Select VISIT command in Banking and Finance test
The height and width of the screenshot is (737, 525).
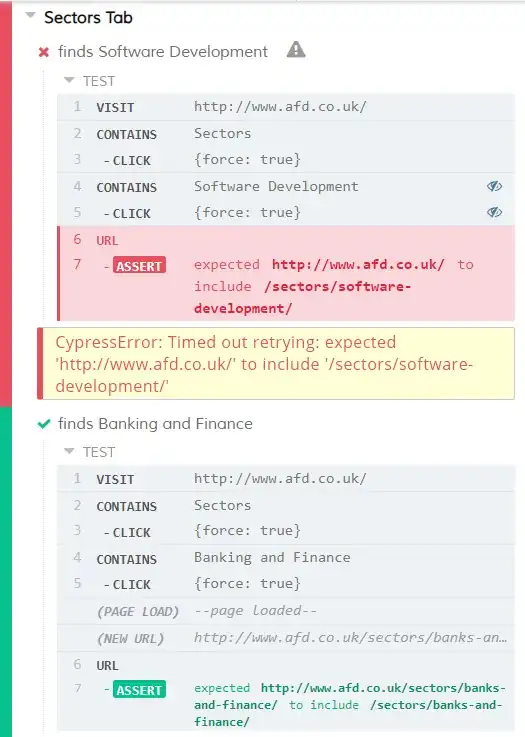[x=286, y=479]
